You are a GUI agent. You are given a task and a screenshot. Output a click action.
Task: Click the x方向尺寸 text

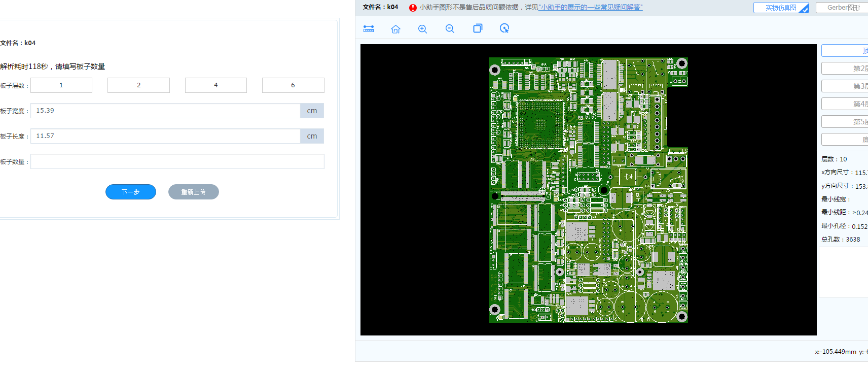845,173
